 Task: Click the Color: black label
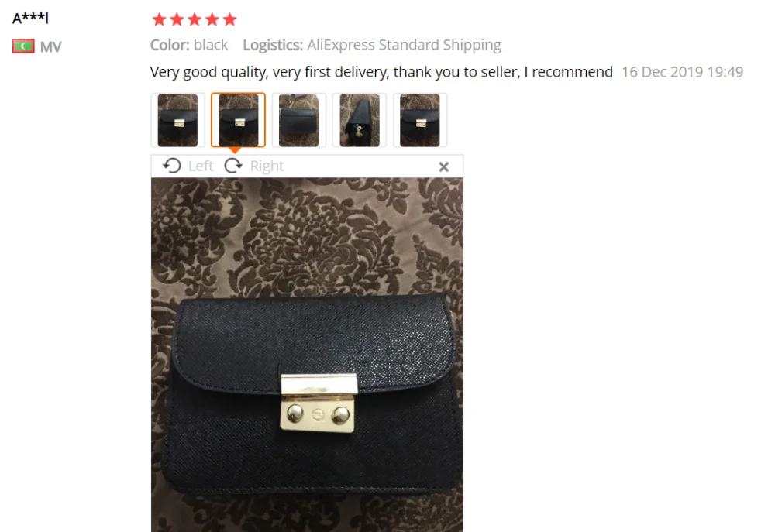point(189,45)
